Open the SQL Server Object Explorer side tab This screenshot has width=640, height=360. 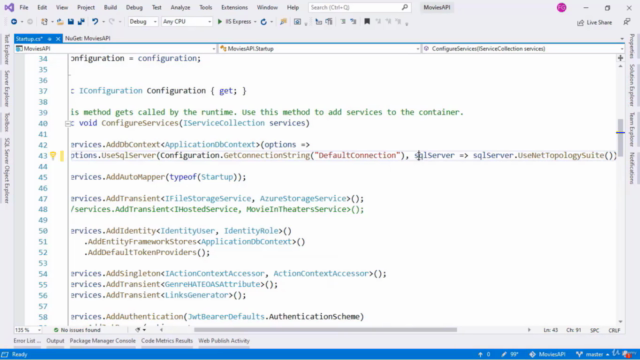click(7, 170)
